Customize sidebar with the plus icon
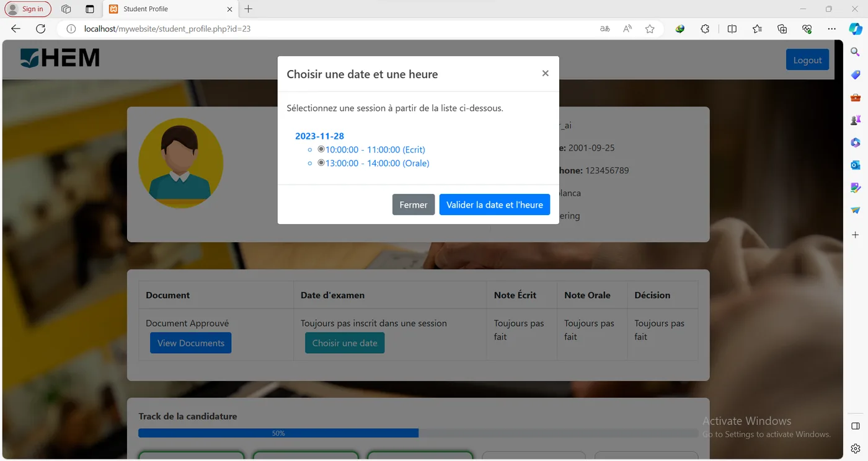Screen dimensions: 868x461 pyautogui.click(x=856, y=235)
